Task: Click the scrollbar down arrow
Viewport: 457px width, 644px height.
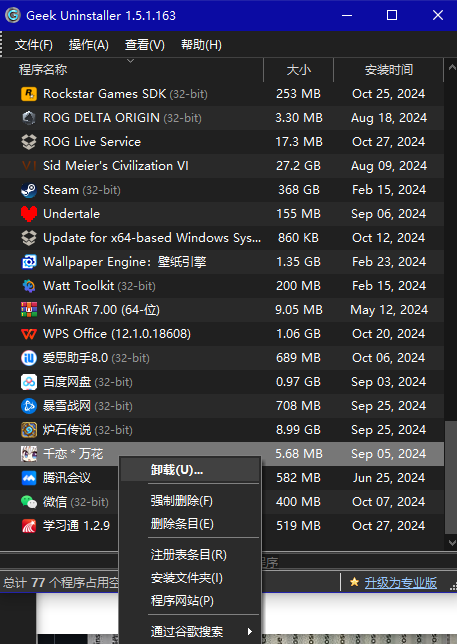Action: 452,543
